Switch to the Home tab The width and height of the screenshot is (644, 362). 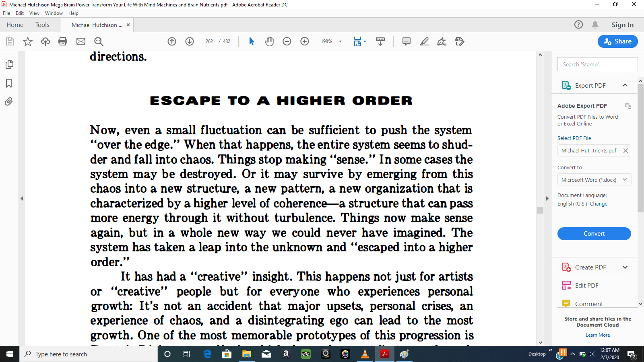15,25
